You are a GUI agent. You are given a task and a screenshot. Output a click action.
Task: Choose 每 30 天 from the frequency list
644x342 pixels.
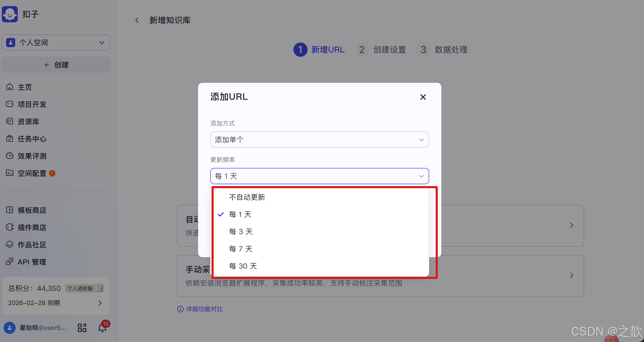tap(243, 266)
